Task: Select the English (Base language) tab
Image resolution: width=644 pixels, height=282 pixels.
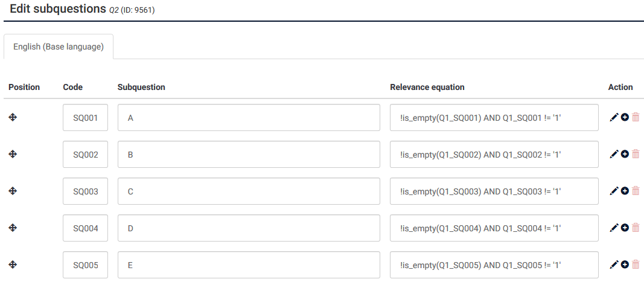Action: click(x=59, y=46)
